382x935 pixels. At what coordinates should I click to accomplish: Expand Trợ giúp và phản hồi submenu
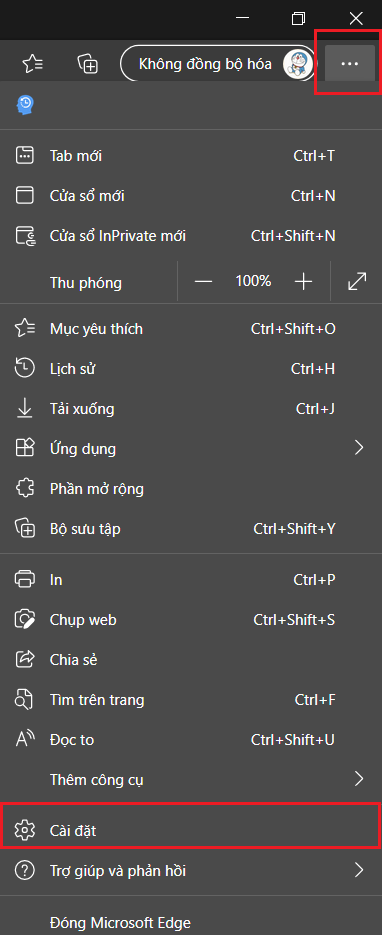tap(191, 870)
